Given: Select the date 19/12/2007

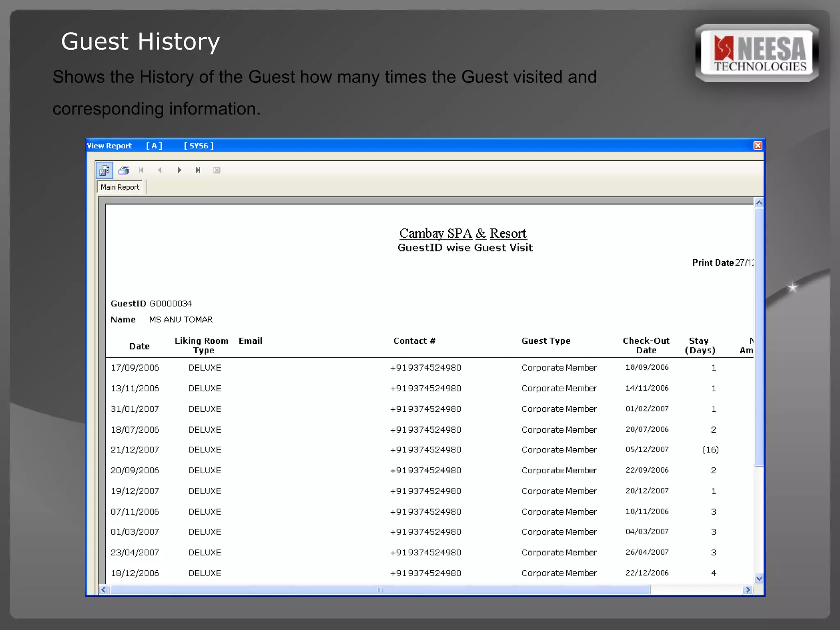Looking at the screenshot, I should (x=135, y=491).
